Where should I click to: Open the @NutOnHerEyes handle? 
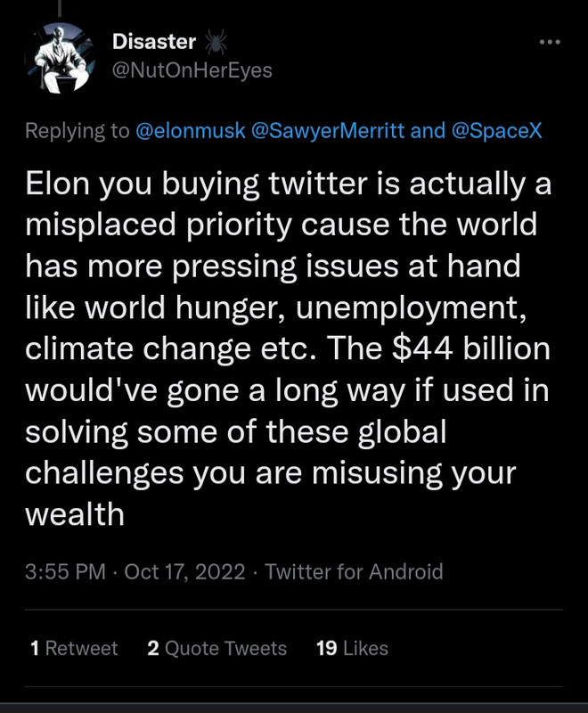coord(192,70)
